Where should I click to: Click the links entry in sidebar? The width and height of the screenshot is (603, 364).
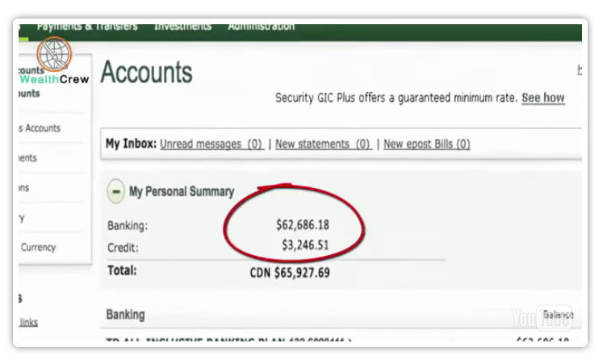(28, 322)
